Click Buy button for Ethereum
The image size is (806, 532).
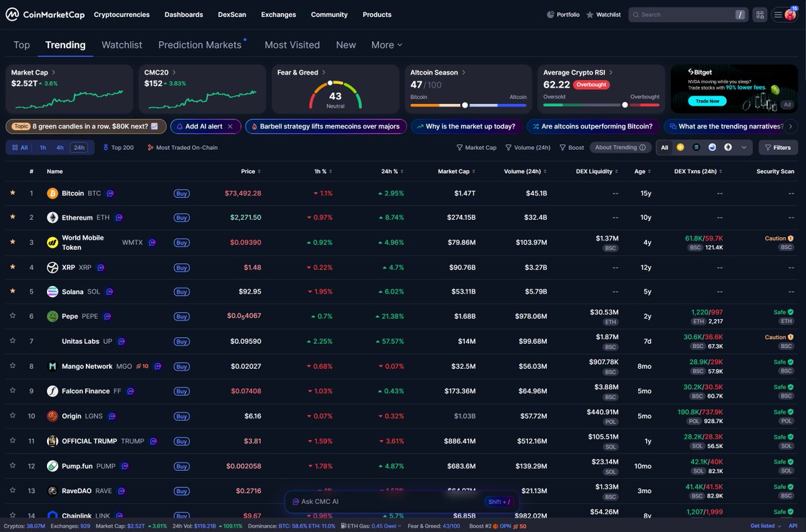click(181, 218)
